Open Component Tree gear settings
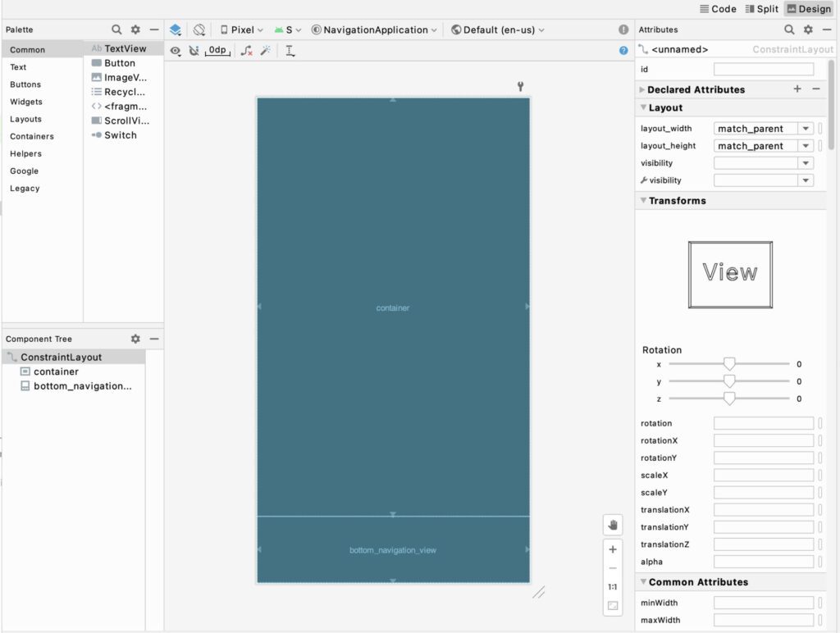The image size is (840, 633). [x=135, y=339]
